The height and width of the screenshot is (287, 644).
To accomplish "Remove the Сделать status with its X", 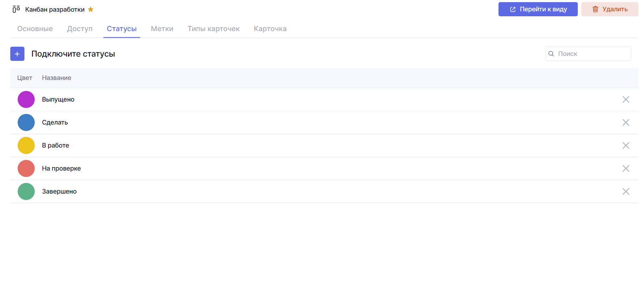I will tap(626, 122).
